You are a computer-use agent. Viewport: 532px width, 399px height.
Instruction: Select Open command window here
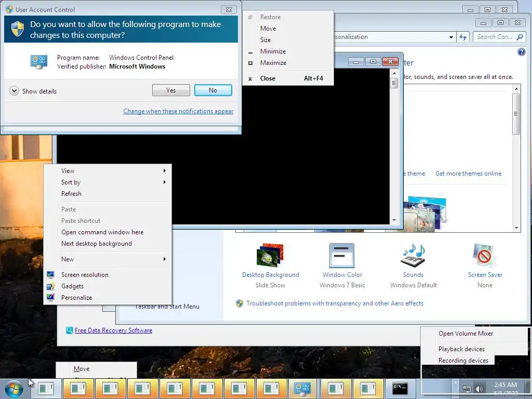(108, 232)
